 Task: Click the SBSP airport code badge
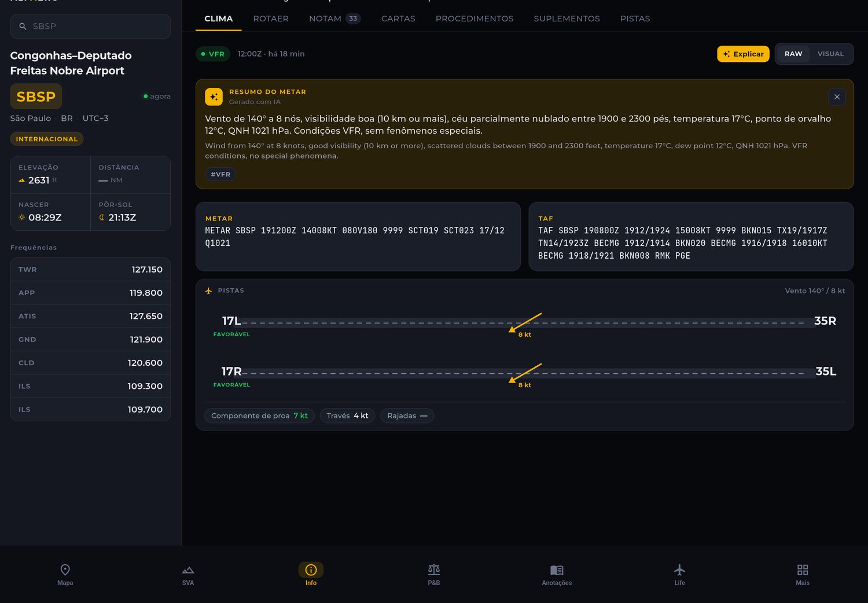pos(36,97)
